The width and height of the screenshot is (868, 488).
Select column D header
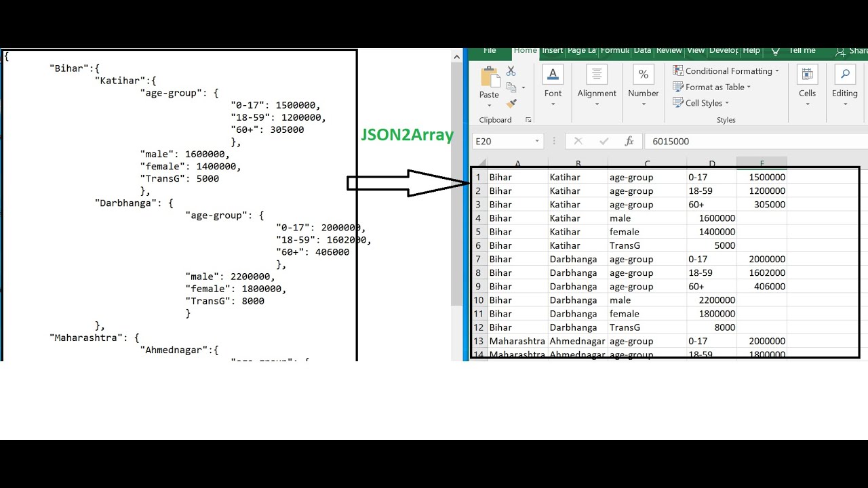(711, 163)
